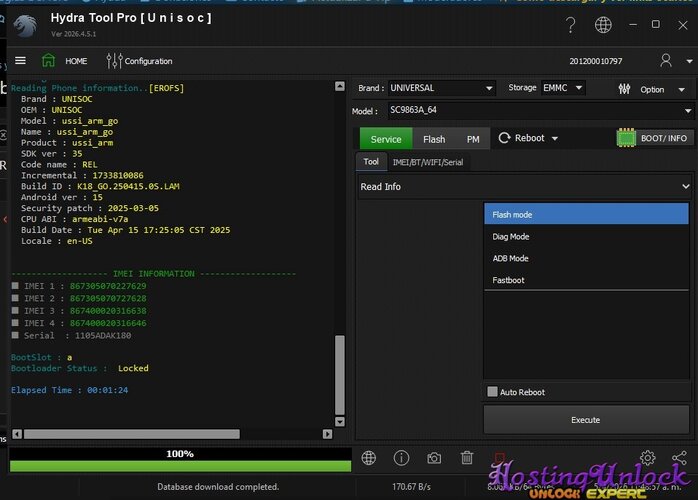Click the help question mark icon
The width and height of the screenshot is (698, 500).
point(570,25)
